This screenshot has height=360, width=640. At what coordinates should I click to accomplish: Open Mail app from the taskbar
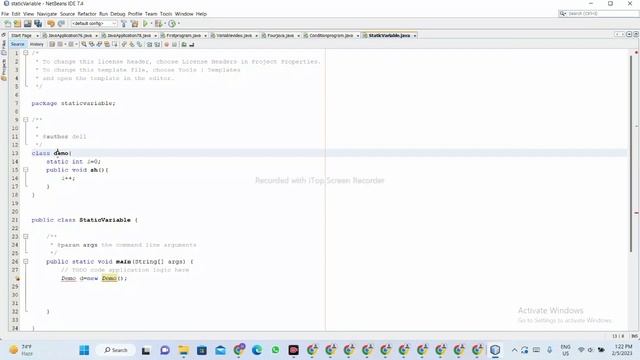click(220, 350)
